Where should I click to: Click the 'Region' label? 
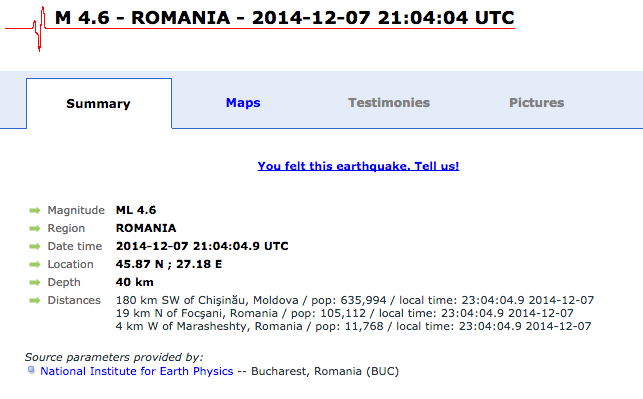coord(66,228)
